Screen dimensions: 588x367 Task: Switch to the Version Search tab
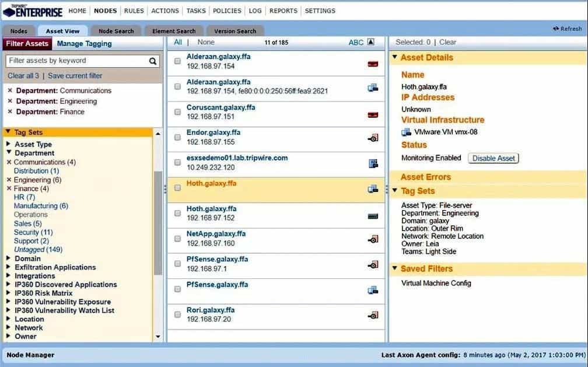pyautogui.click(x=235, y=31)
